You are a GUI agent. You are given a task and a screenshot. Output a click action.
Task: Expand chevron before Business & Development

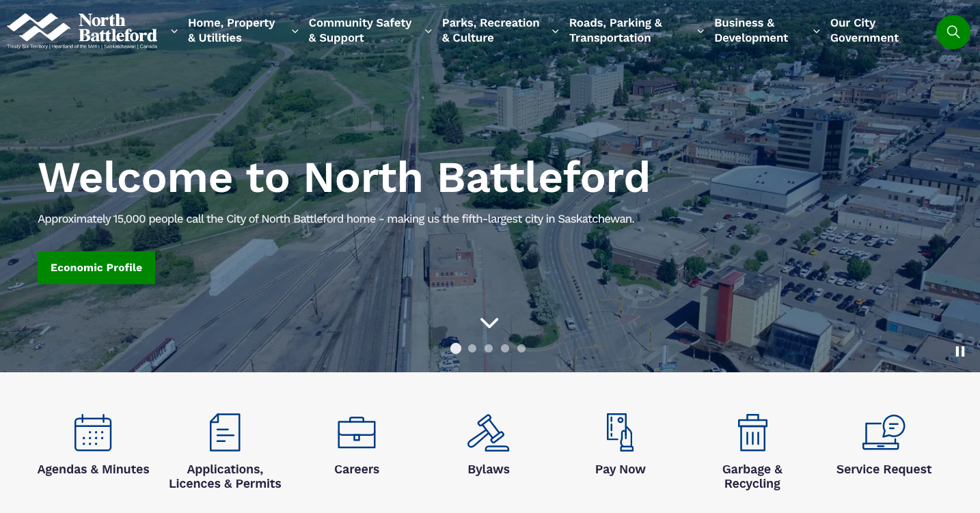click(700, 31)
